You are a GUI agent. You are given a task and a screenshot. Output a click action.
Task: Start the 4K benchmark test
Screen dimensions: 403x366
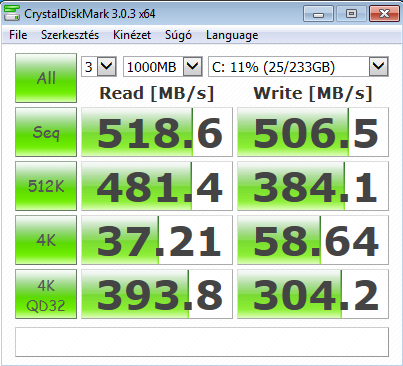tap(46, 240)
